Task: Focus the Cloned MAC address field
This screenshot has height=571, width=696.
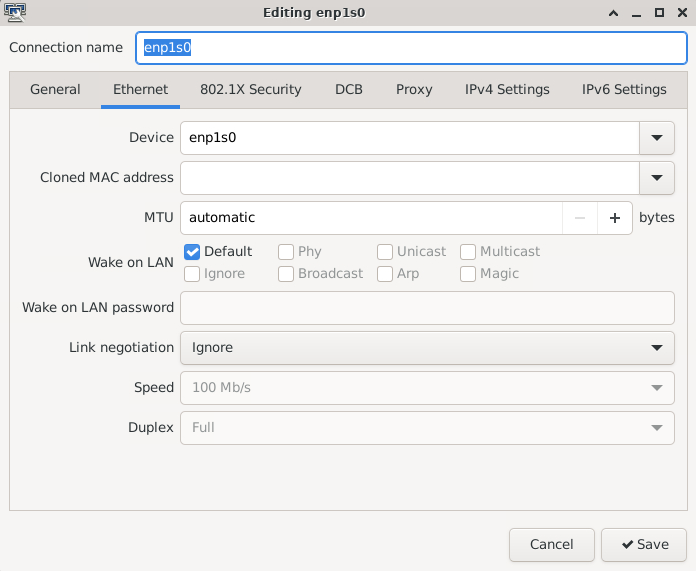Action: pyautogui.click(x=409, y=178)
